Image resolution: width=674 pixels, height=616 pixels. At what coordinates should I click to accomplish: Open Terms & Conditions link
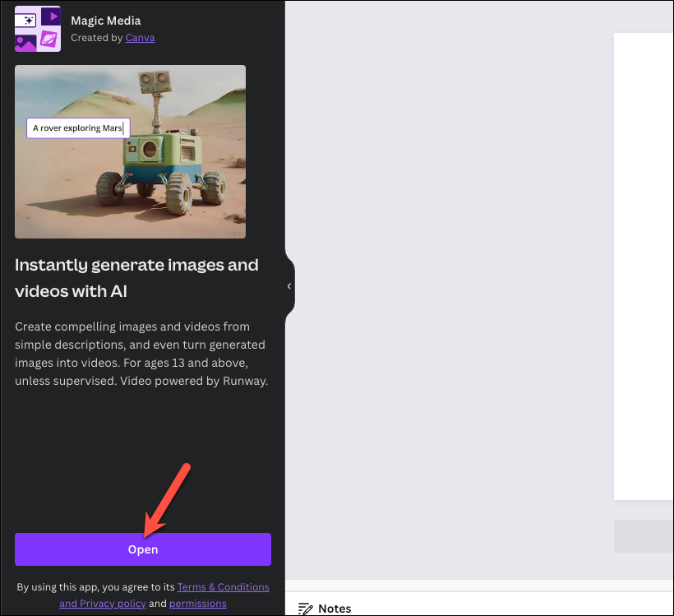223,586
